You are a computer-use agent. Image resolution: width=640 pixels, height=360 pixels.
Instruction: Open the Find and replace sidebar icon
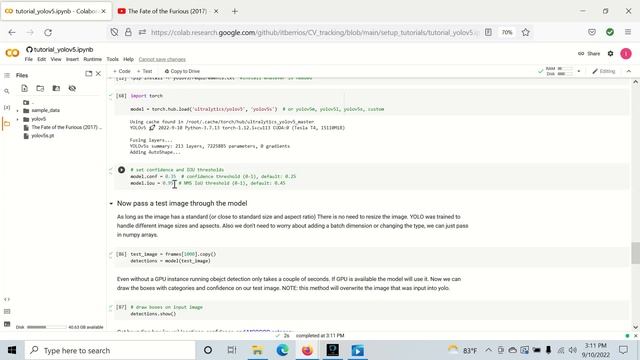pyautogui.click(x=7, y=91)
